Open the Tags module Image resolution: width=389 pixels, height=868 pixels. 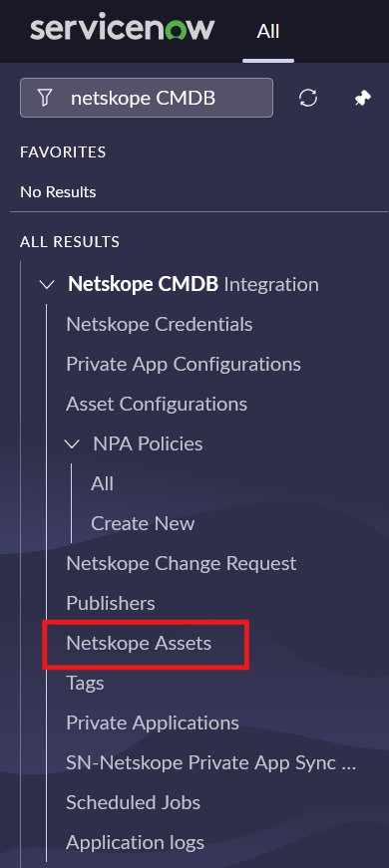[x=85, y=683]
